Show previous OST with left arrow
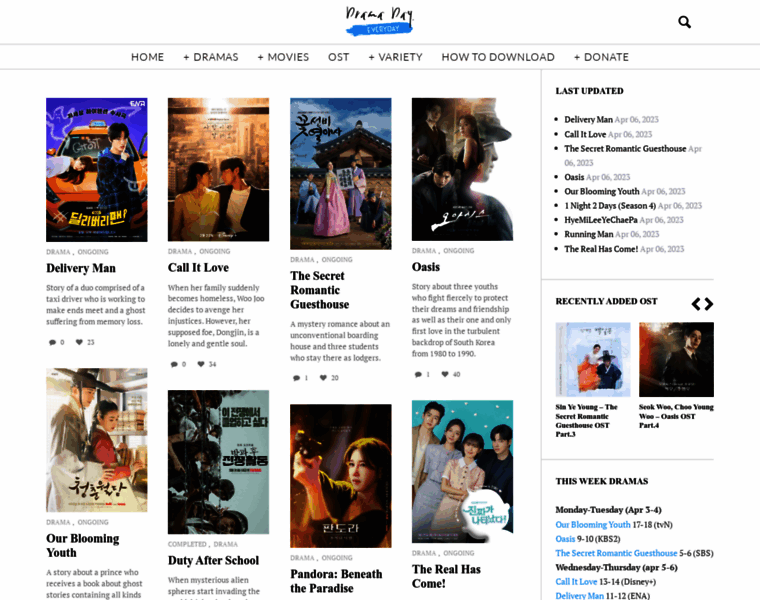The height and width of the screenshot is (600, 760). pos(696,304)
